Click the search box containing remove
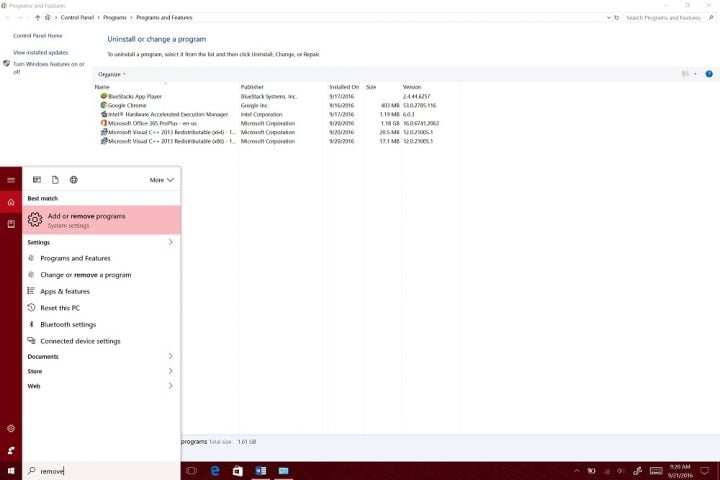This screenshot has width=720, height=480. (x=101, y=471)
